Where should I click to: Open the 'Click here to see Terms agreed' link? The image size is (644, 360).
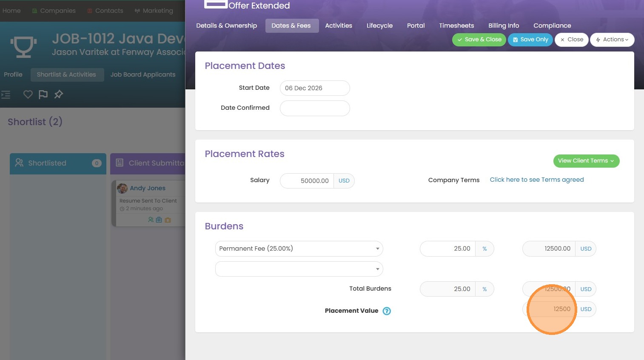pyautogui.click(x=536, y=180)
